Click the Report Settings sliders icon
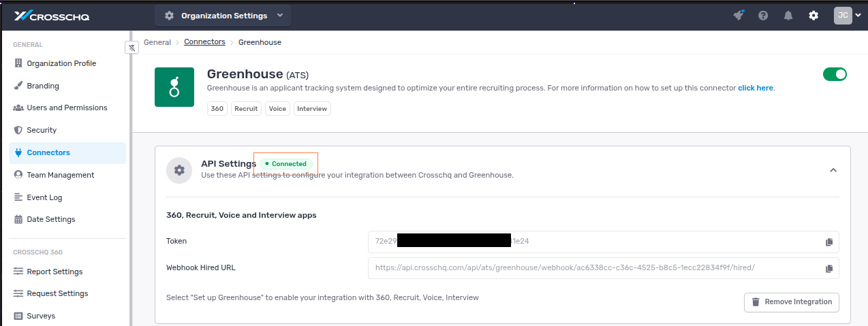Viewport: 868px width, 326px height. [18, 272]
